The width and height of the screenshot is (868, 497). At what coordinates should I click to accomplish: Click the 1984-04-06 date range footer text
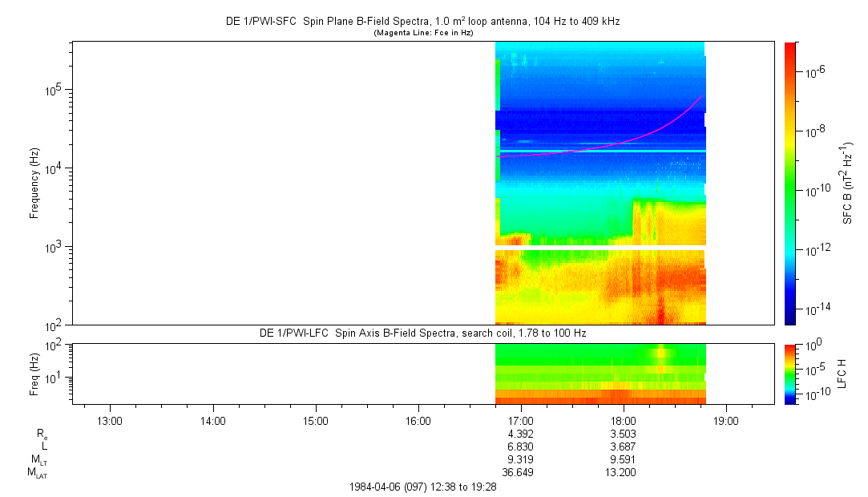pyautogui.click(x=422, y=487)
